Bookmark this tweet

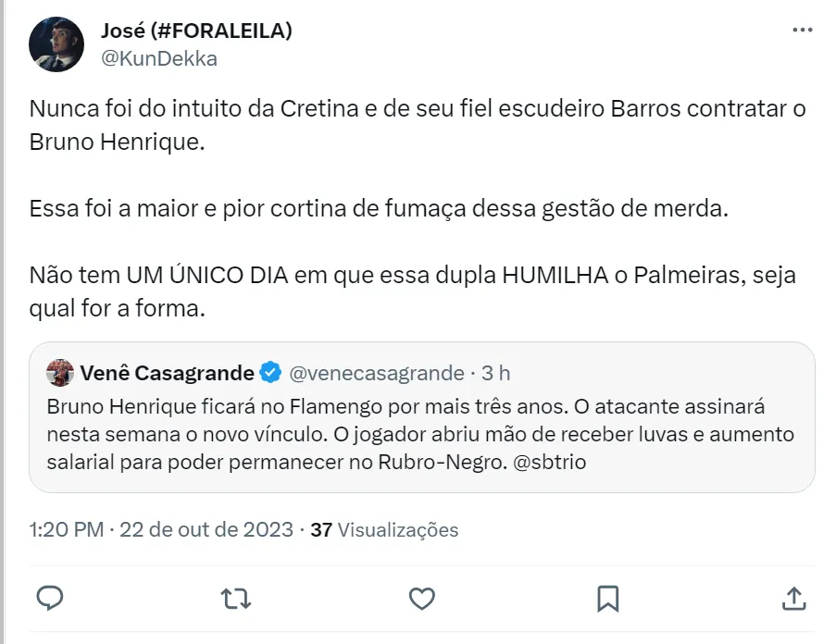(607, 598)
